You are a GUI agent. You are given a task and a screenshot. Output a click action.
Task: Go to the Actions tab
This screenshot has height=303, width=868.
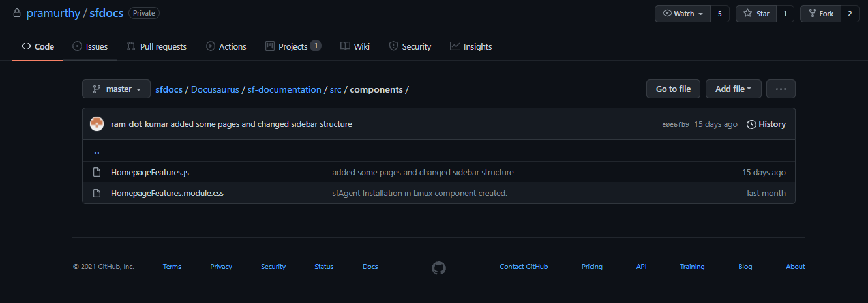[x=226, y=46]
